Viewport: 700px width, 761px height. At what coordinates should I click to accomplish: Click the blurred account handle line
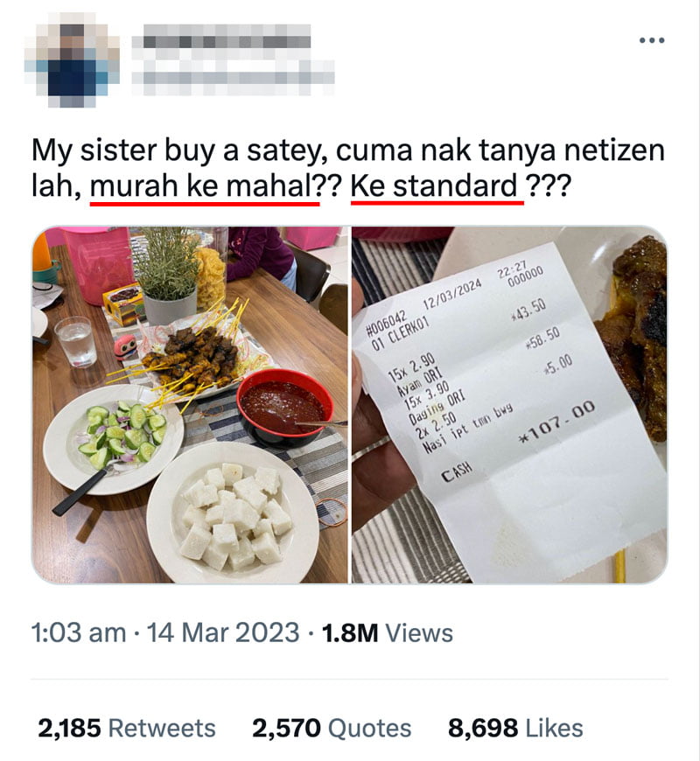pyautogui.click(x=234, y=77)
